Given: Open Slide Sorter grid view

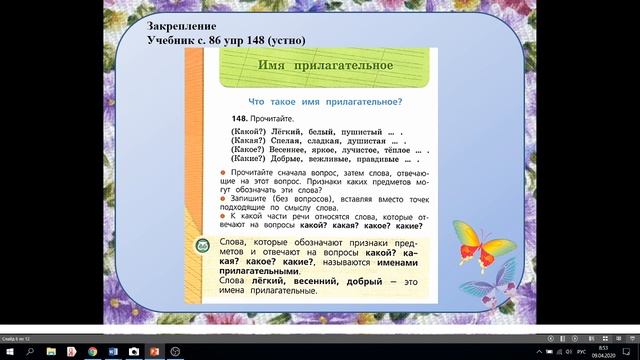Looking at the screenshot, I should [x=605, y=339].
